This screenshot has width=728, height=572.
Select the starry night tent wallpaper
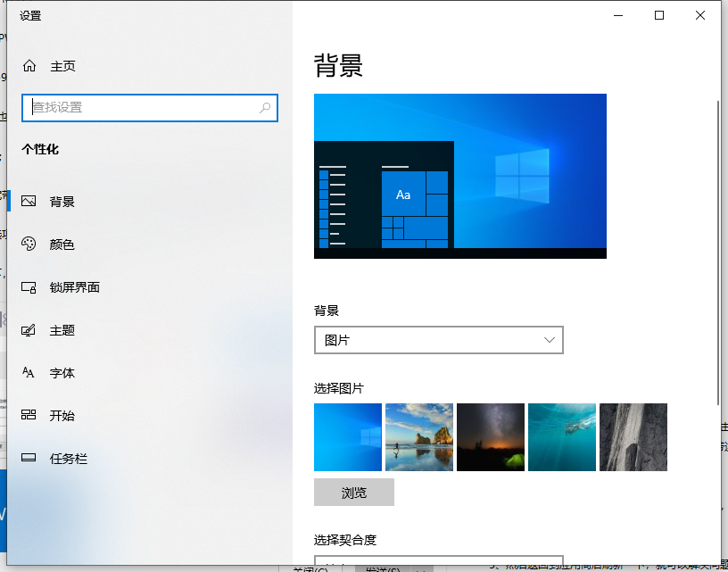[x=491, y=437]
